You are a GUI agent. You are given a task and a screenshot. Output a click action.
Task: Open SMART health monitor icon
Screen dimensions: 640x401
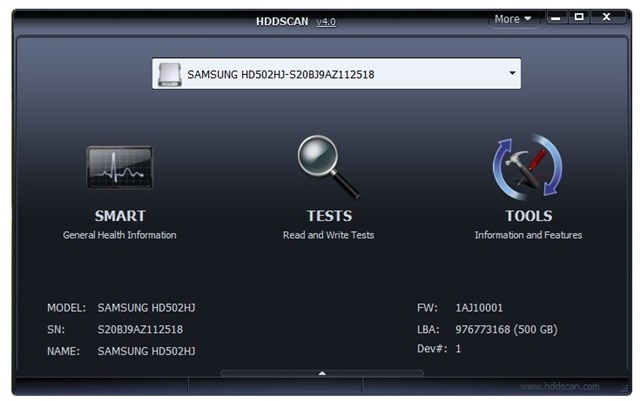pyautogui.click(x=120, y=167)
